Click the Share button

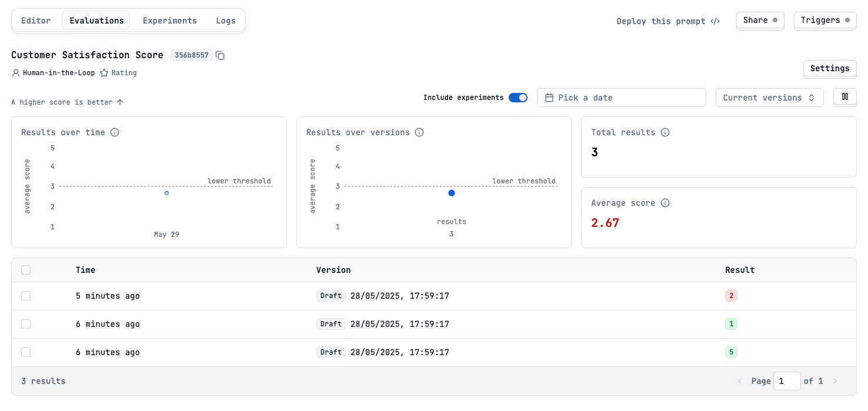tap(760, 20)
